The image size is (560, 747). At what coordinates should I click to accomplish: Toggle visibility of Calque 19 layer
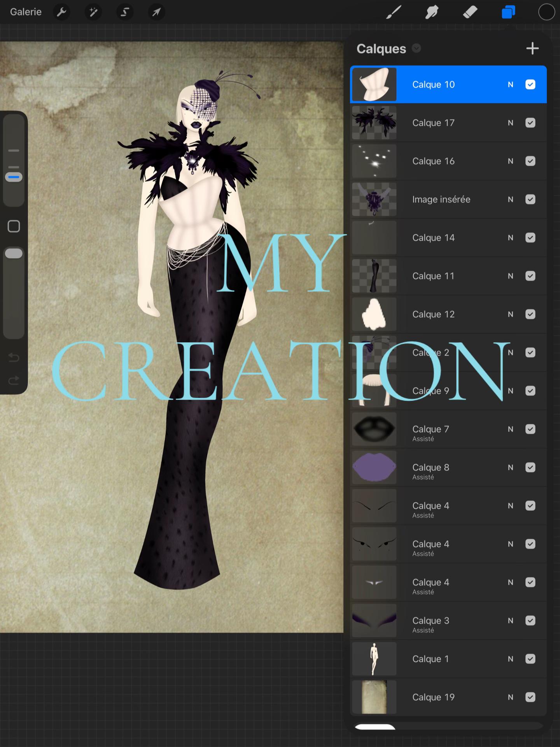530,697
